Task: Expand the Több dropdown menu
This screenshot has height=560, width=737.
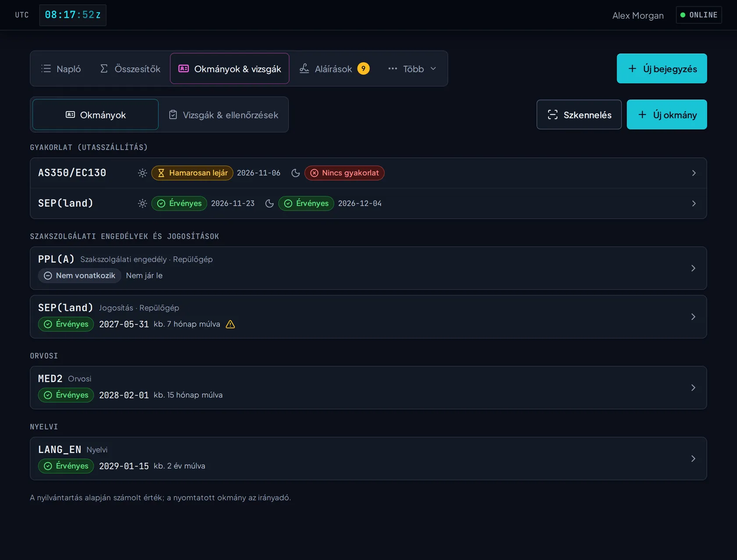Action: pos(412,69)
